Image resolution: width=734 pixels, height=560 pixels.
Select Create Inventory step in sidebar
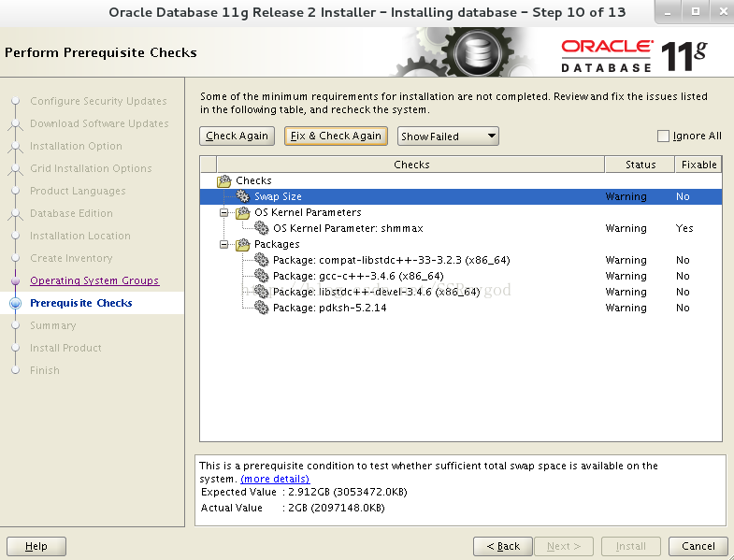pos(71,258)
